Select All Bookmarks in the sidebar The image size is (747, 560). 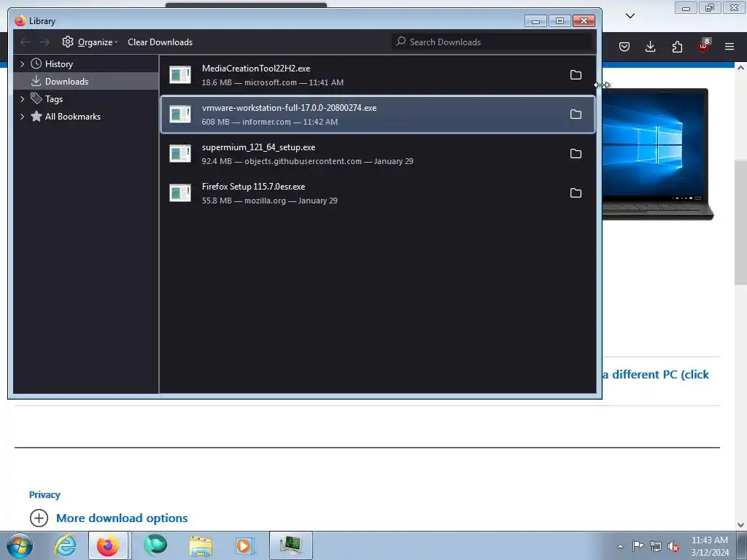click(73, 117)
